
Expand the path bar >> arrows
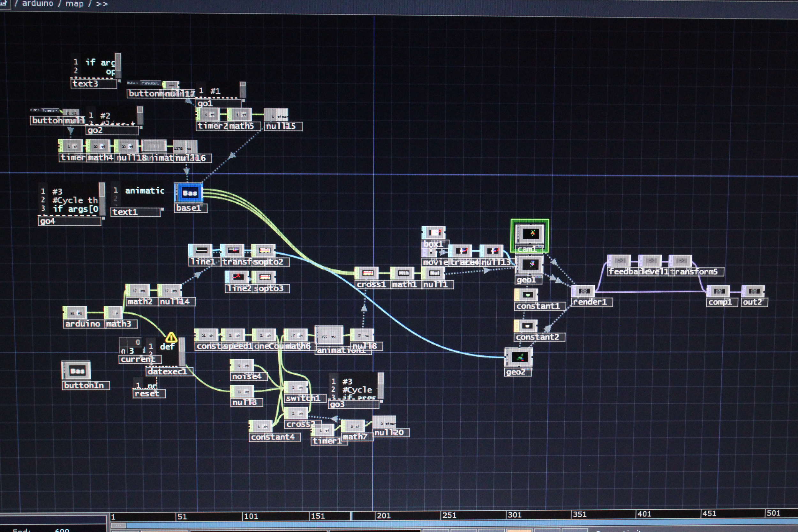(x=102, y=4)
